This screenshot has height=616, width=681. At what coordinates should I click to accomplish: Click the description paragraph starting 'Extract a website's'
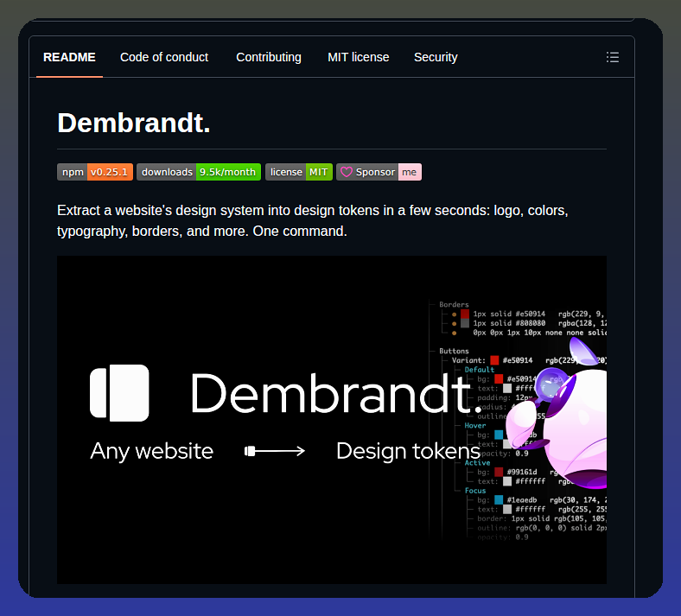(x=313, y=220)
